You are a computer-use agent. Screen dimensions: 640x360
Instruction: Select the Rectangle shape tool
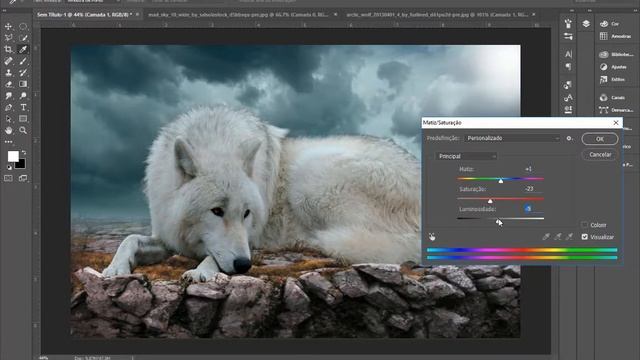click(x=23, y=119)
